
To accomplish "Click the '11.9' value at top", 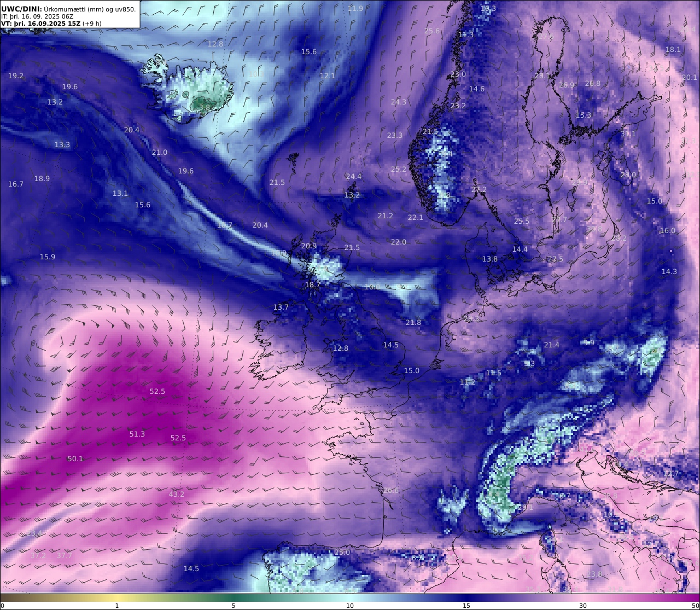I will coord(355,9).
